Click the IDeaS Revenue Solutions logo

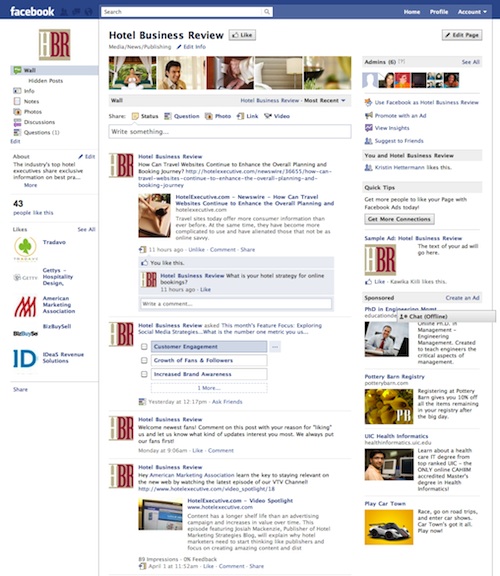pyautogui.click(x=25, y=359)
